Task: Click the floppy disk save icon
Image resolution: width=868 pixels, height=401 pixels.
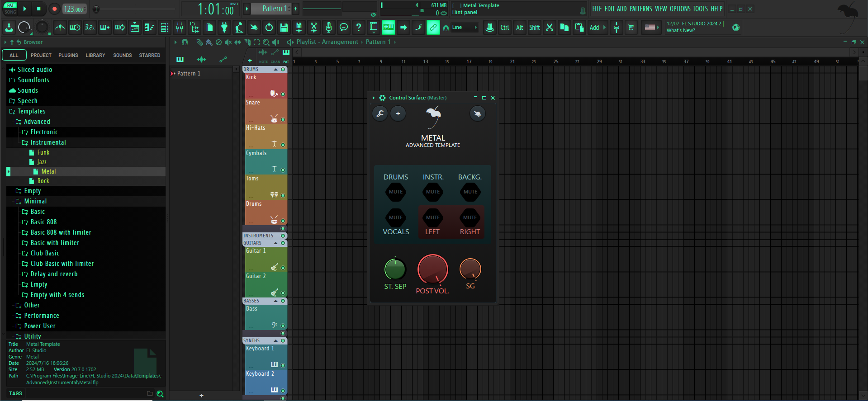Action: pos(284,28)
